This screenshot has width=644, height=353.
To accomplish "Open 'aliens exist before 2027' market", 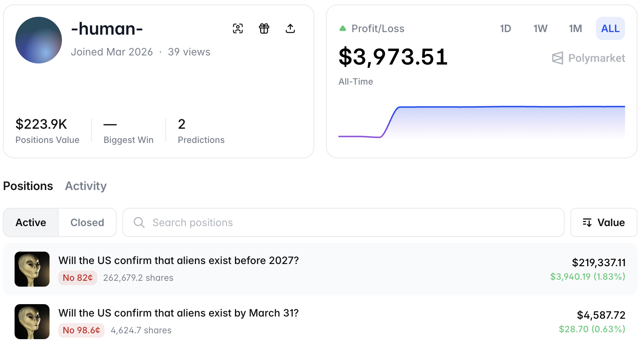I will [178, 260].
